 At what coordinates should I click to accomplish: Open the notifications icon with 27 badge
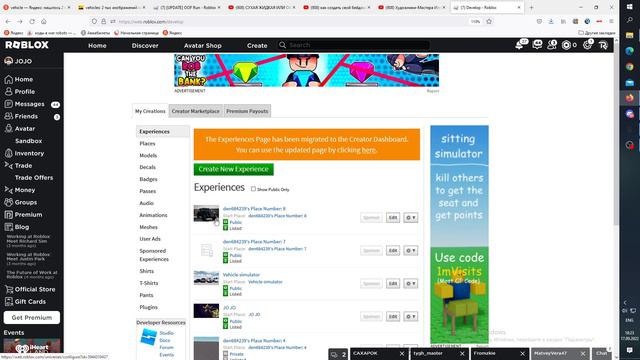pyautogui.click(x=520, y=45)
